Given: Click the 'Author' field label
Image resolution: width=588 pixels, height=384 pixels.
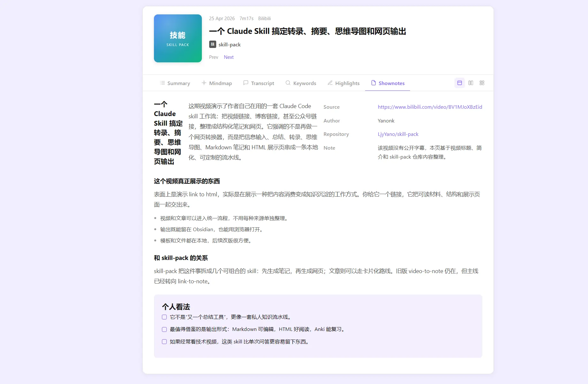Looking at the screenshot, I should click(332, 121).
